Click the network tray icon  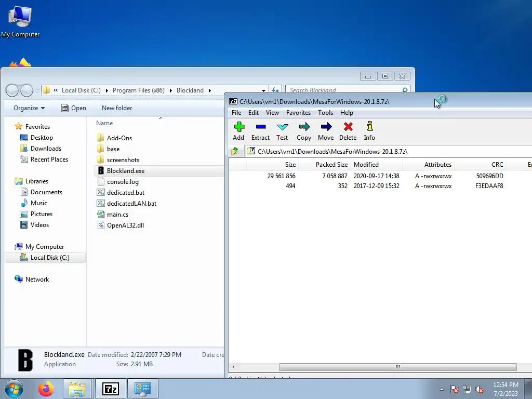click(x=467, y=390)
